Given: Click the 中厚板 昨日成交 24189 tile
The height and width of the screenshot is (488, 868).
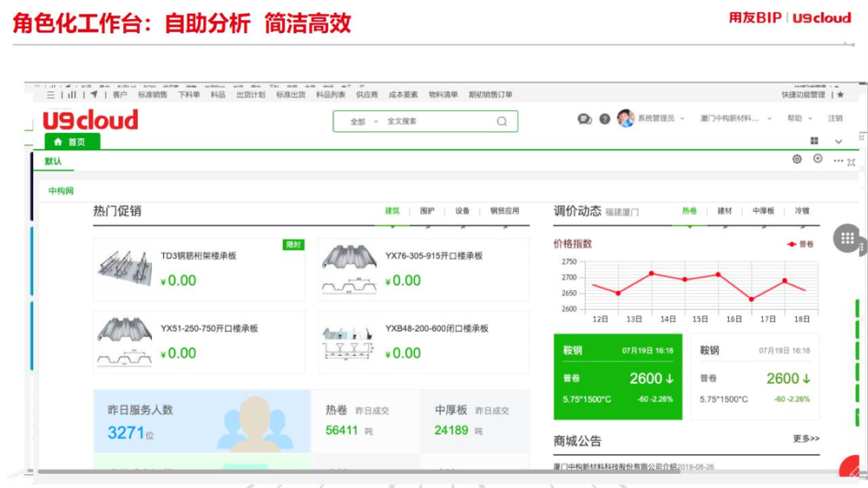Looking at the screenshot, I should 475,421.
